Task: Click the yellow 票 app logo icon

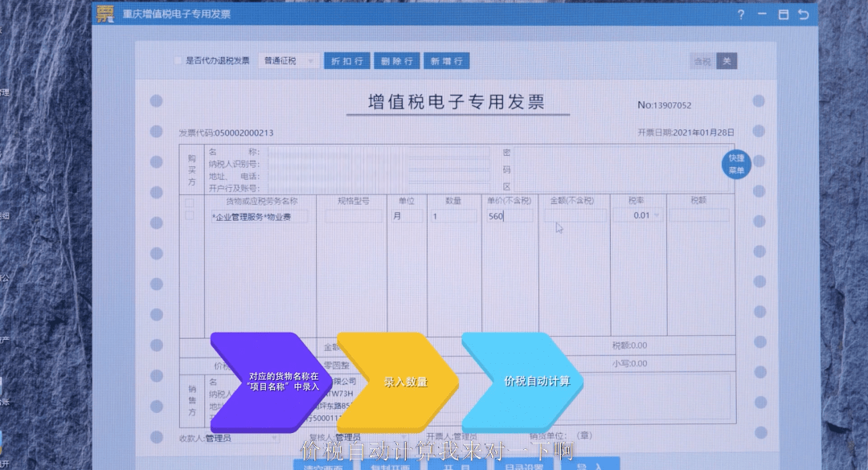Action: (x=105, y=14)
